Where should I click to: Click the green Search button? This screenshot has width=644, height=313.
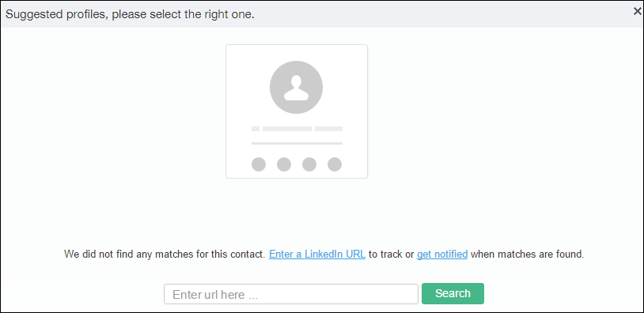(453, 294)
